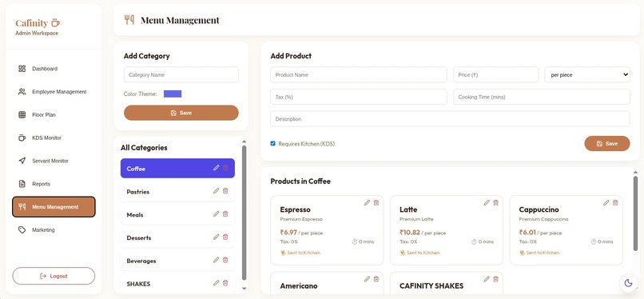This screenshot has width=644, height=299.
Task: Delete the Americano product trash icon
Action: pyautogui.click(x=376, y=279)
